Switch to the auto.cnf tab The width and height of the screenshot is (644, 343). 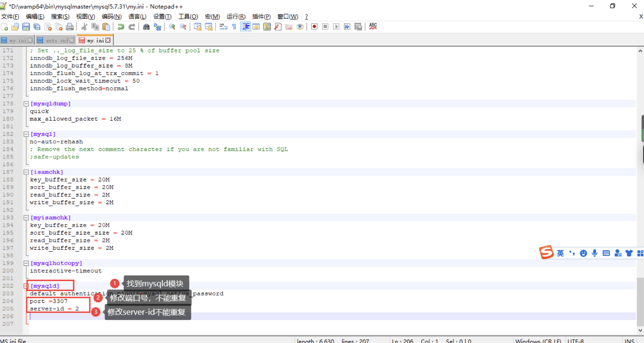tap(56, 40)
